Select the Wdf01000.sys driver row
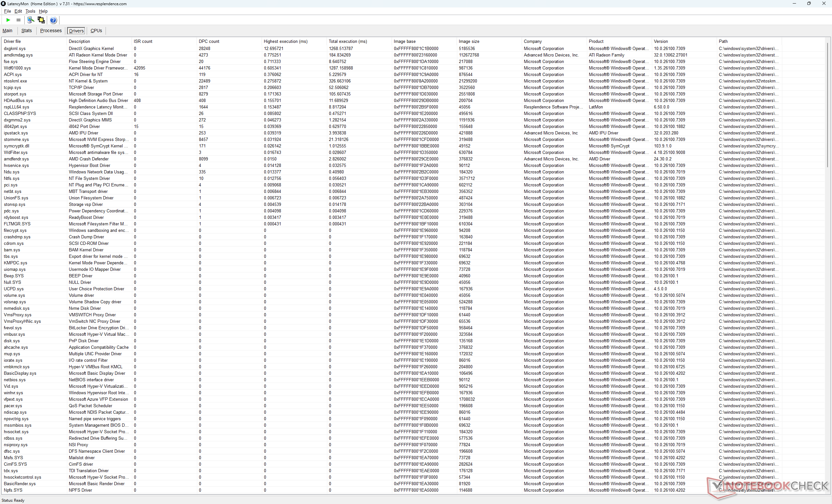832x504 pixels. click(x=17, y=68)
